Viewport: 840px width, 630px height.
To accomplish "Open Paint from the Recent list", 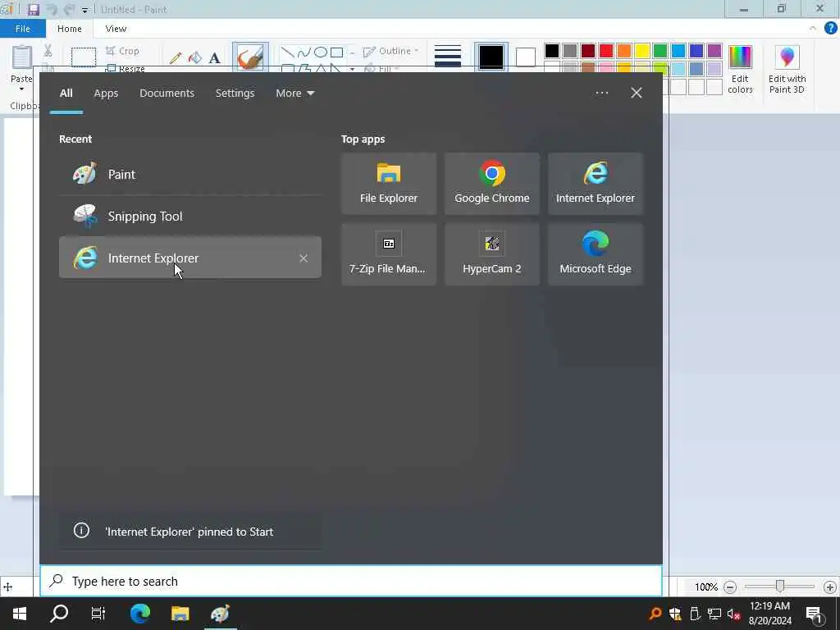I will (x=189, y=174).
